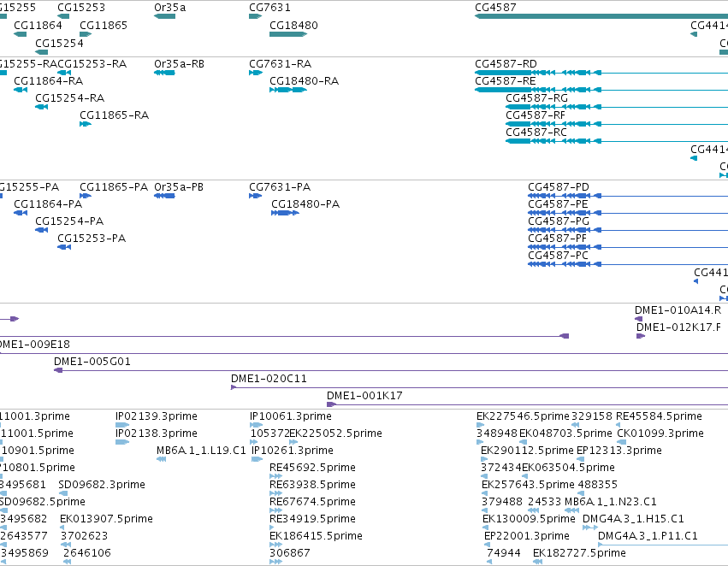Click transcript CG4587-RC label

536,133
